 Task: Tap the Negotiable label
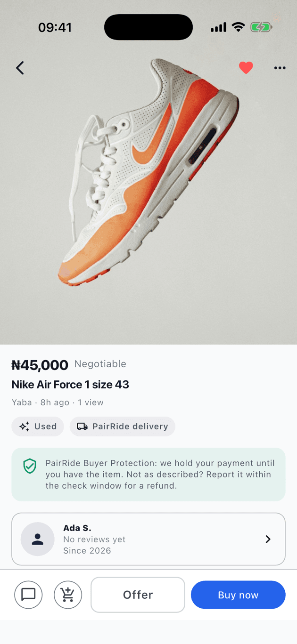click(x=100, y=364)
